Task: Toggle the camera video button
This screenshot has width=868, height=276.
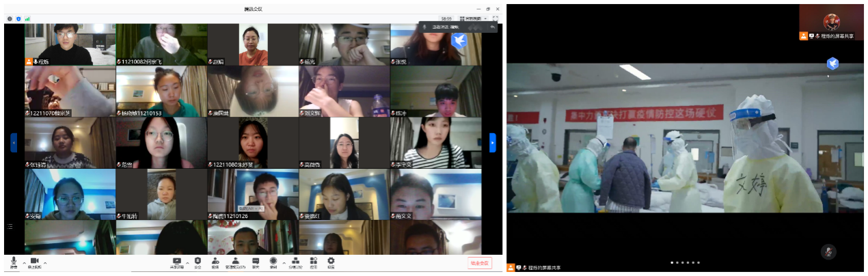Action: click(x=33, y=262)
